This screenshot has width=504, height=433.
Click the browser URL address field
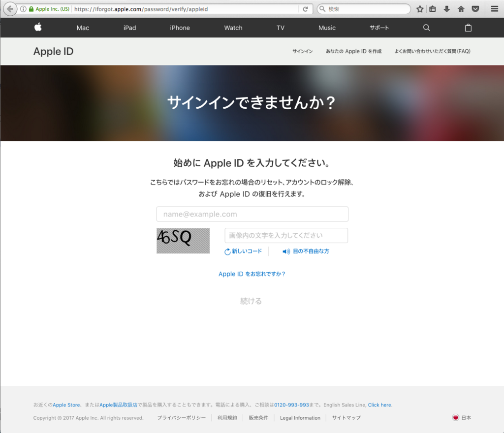187,9
